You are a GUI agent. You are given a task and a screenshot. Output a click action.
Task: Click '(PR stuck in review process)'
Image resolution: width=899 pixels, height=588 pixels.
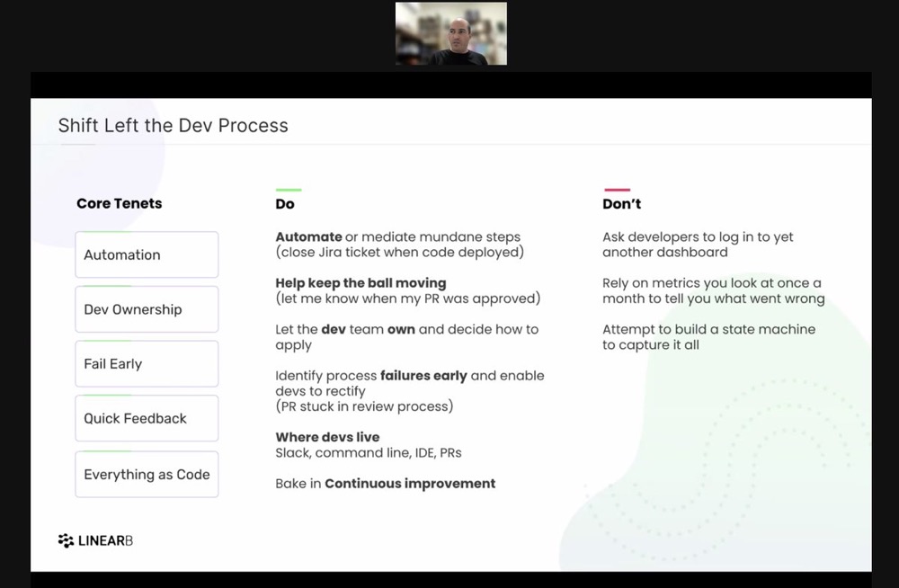coord(364,406)
